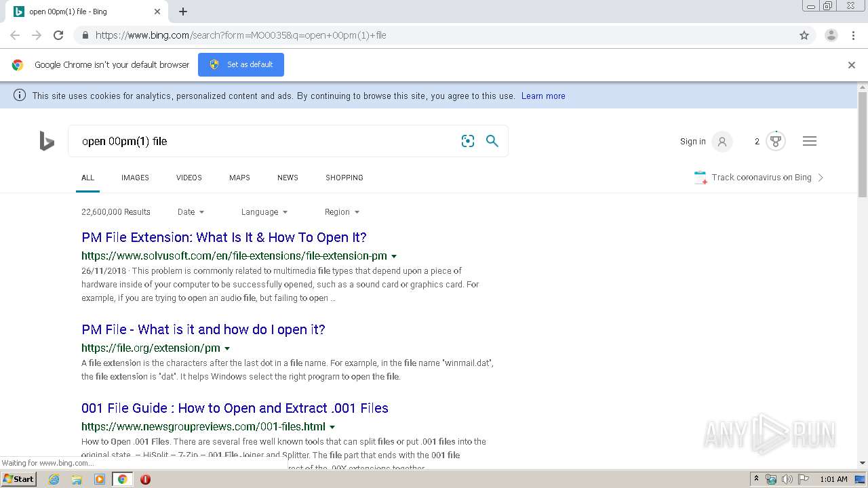The image size is (868, 488).
Task: Click Action Center flag tray icon
Action: click(x=804, y=479)
